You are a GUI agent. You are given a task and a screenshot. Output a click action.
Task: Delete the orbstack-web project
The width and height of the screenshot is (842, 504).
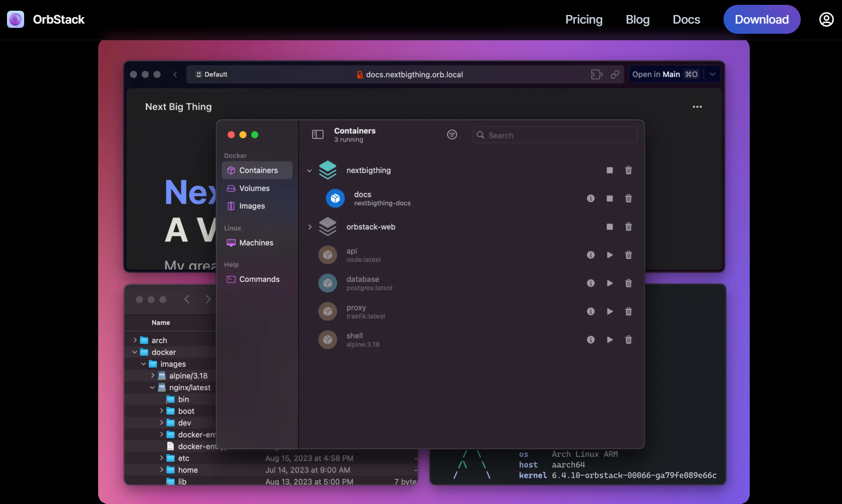pyautogui.click(x=629, y=227)
